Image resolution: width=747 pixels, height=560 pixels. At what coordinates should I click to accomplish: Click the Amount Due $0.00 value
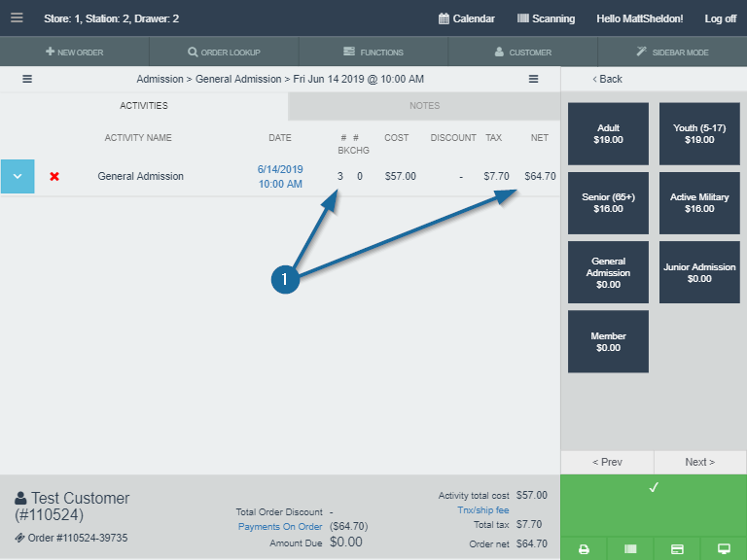click(x=346, y=542)
